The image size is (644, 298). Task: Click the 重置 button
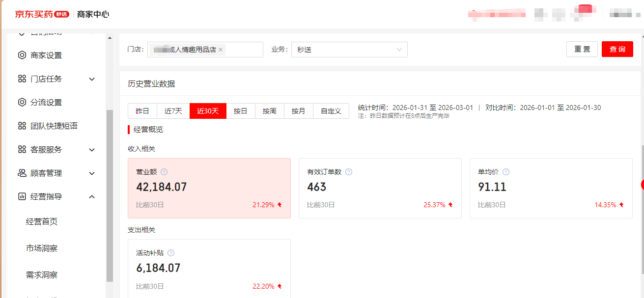[x=582, y=49]
